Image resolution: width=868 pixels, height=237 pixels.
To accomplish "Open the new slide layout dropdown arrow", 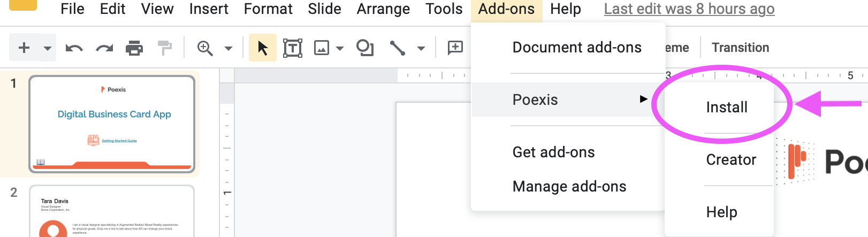I will [x=48, y=48].
